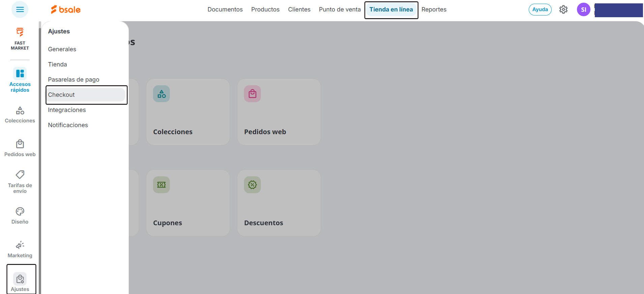Open Integraciones settings
This screenshot has height=294, width=644.
(x=67, y=110)
